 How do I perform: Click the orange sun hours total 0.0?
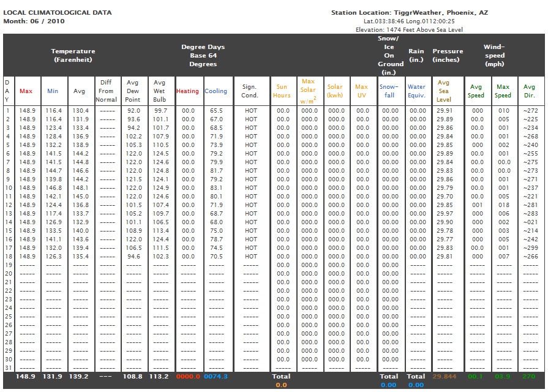281,385
